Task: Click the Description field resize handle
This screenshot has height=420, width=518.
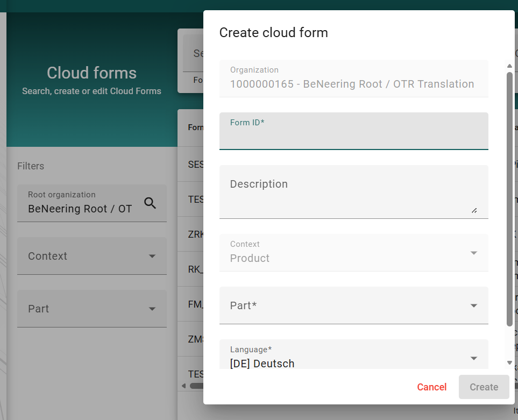Action: click(474, 211)
